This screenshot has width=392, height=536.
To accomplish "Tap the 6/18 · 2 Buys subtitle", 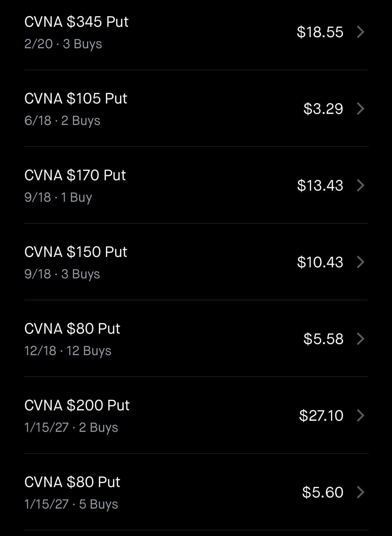I will pyautogui.click(x=62, y=121).
